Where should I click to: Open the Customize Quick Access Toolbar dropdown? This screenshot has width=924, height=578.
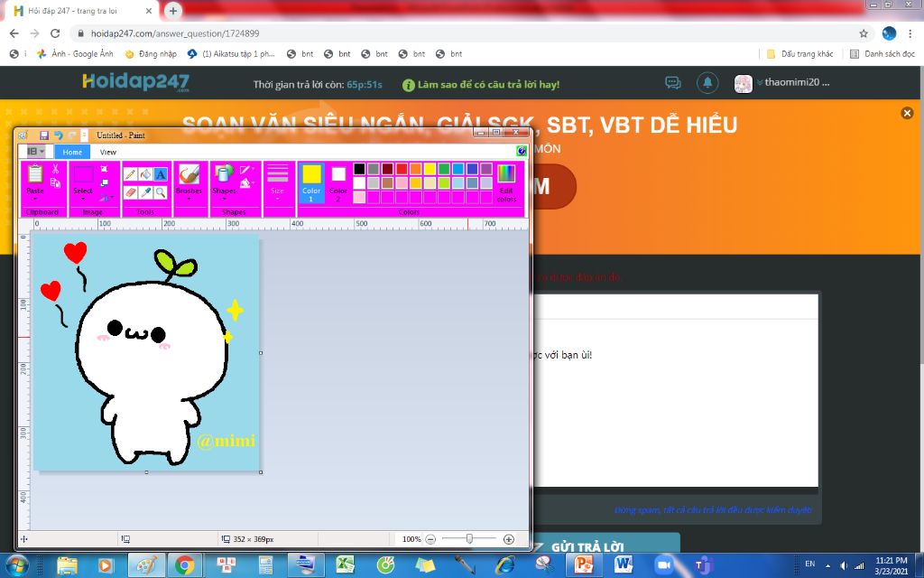pyautogui.click(x=84, y=135)
